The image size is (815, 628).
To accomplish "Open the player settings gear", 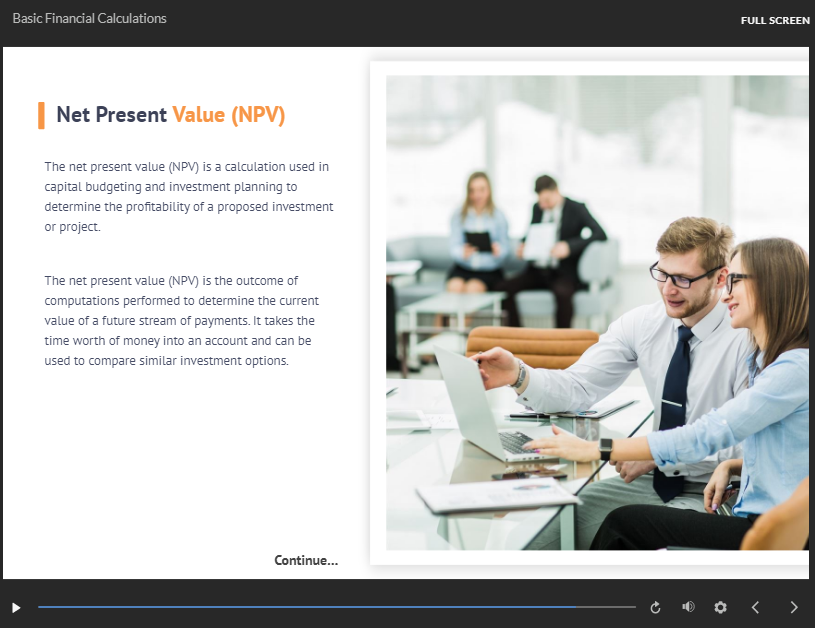I will [x=720, y=607].
